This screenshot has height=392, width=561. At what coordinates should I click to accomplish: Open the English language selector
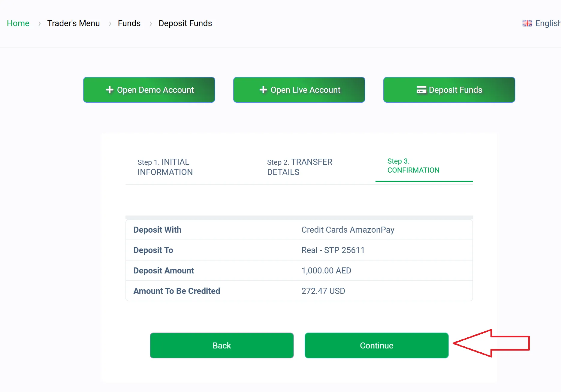(x=547, y=23)
